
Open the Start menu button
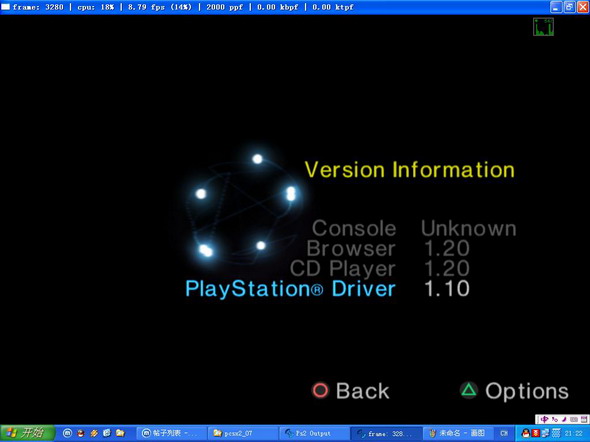coord(27,433)
